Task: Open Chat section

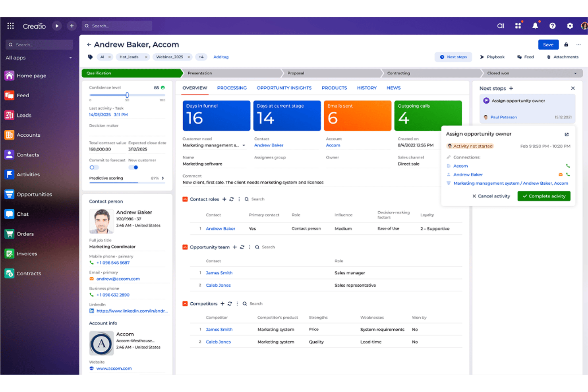Action: click(x=17, y=214)
